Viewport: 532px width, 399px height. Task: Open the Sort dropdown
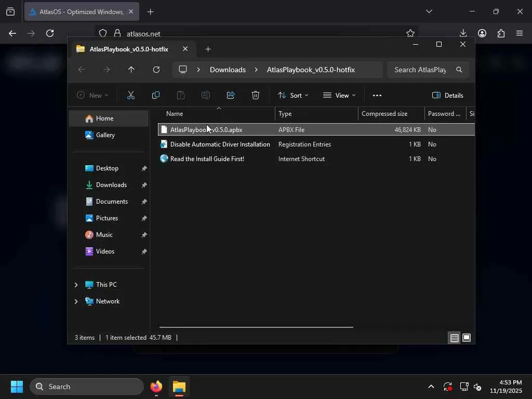point(293,96)
